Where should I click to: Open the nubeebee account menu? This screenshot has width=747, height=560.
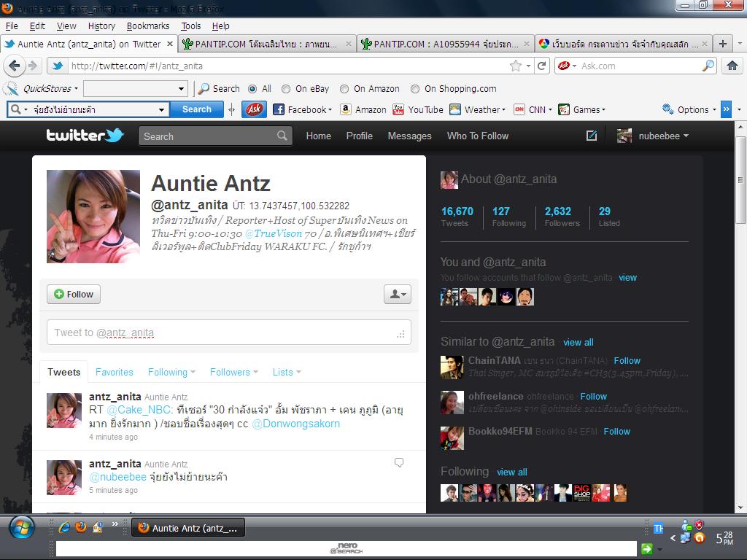tap(653, 136)
